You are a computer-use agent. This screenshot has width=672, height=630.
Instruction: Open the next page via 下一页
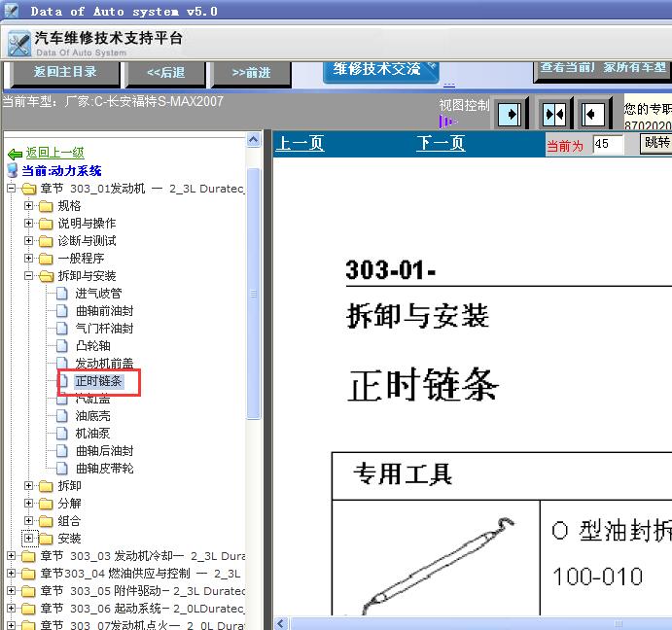441,144
